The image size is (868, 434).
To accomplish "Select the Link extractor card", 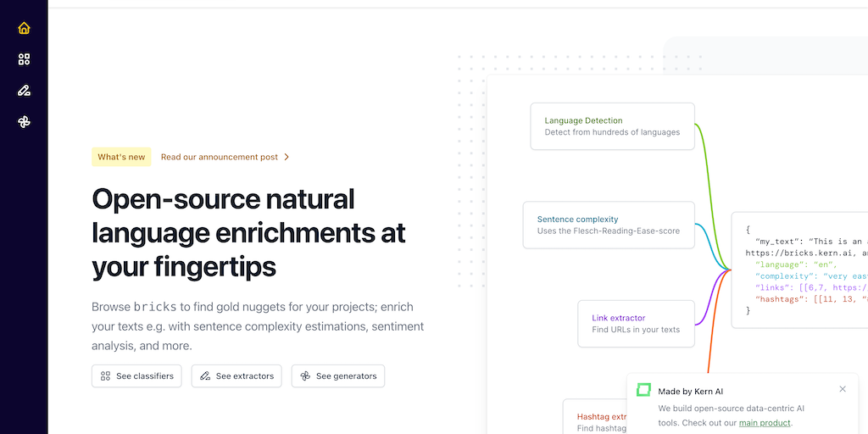I will coord(636,323).
